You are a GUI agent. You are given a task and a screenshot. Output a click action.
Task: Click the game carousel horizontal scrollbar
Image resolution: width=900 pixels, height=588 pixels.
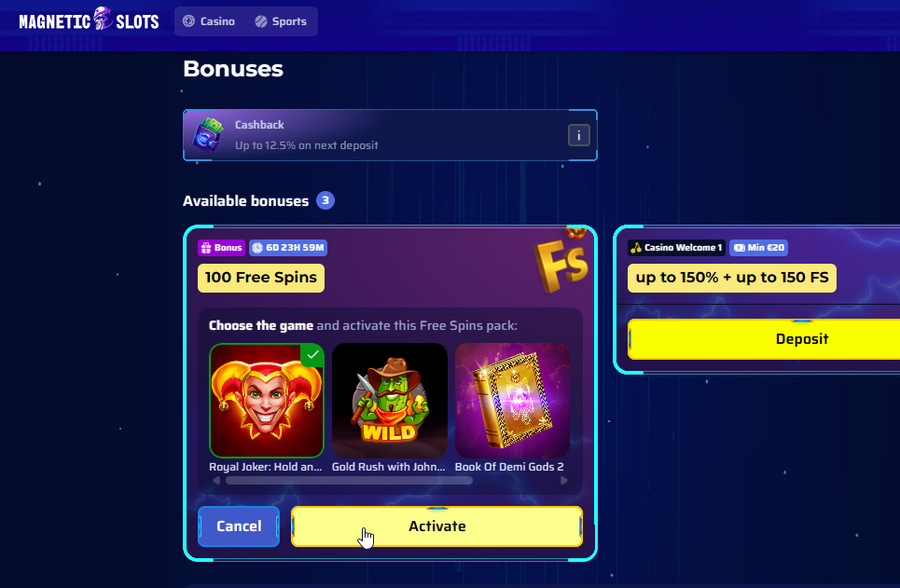tap(349, 481)
